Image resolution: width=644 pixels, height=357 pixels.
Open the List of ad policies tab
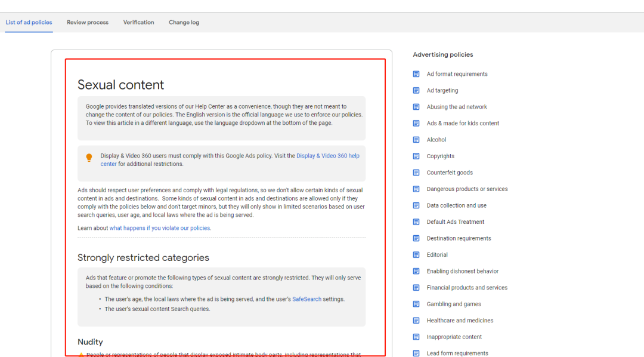29,22
